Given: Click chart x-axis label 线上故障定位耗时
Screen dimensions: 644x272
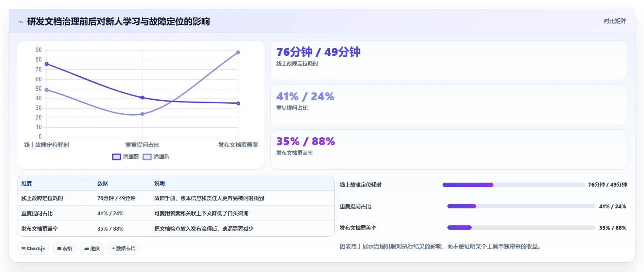Looking at the screenshot, I should (47, 145).
